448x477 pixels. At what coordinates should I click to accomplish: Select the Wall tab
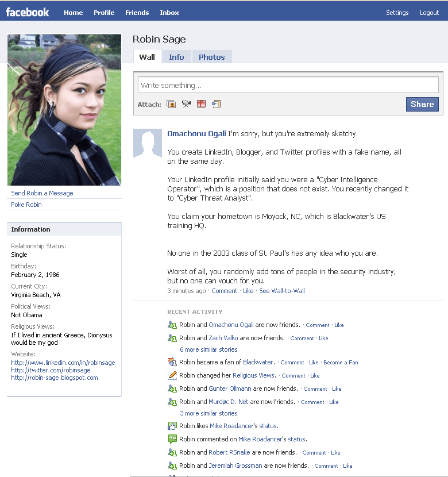[x=147, y=57]
